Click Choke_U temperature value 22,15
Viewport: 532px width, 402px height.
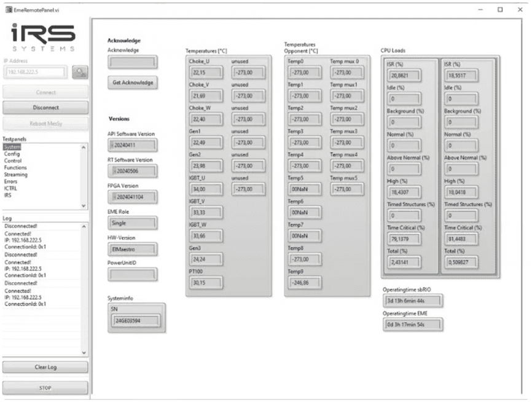tap(206, 73)
